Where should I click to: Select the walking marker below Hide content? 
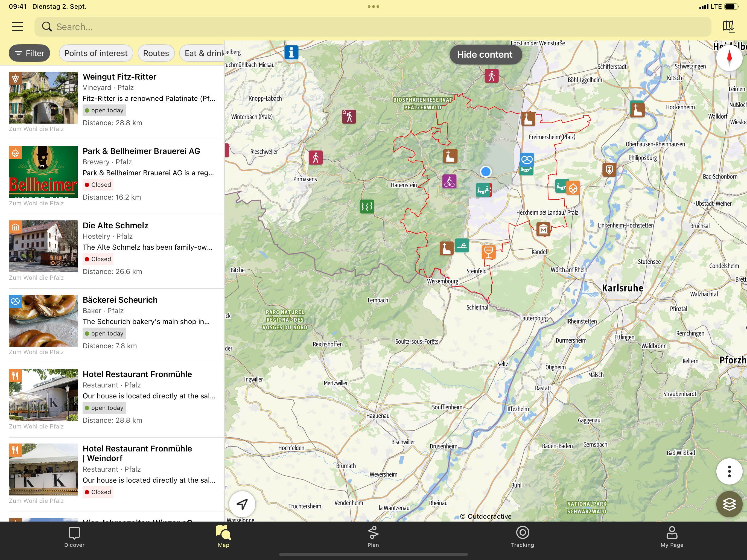(491, 76)
